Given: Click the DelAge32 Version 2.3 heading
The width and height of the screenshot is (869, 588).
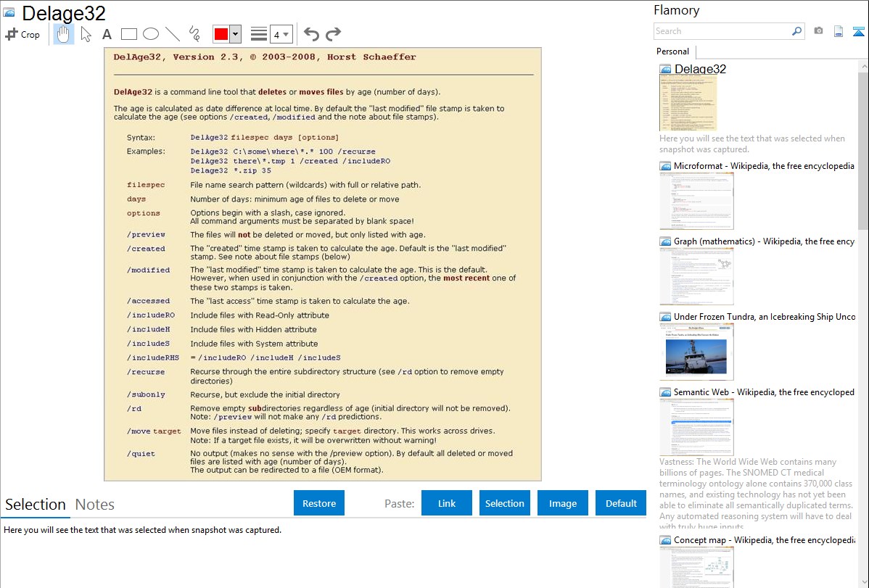Looking at the screenshot, I should [264, 57].
